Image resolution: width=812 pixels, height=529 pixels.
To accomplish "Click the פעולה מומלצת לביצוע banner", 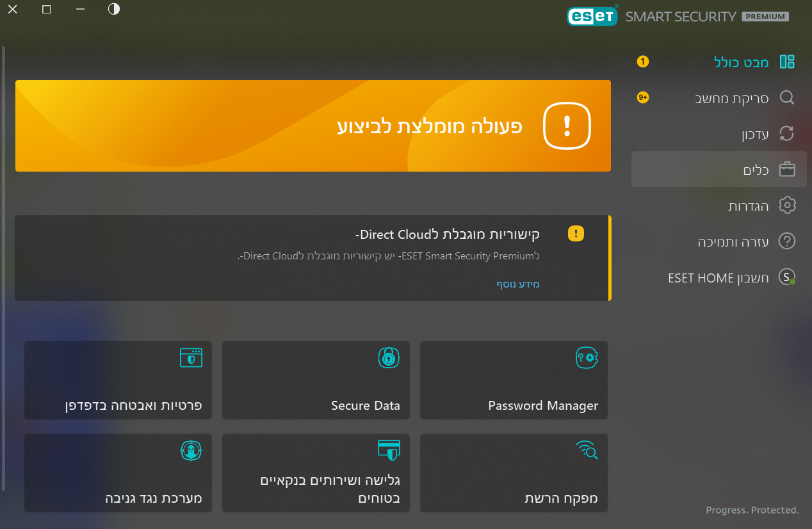I will (313, 126).
